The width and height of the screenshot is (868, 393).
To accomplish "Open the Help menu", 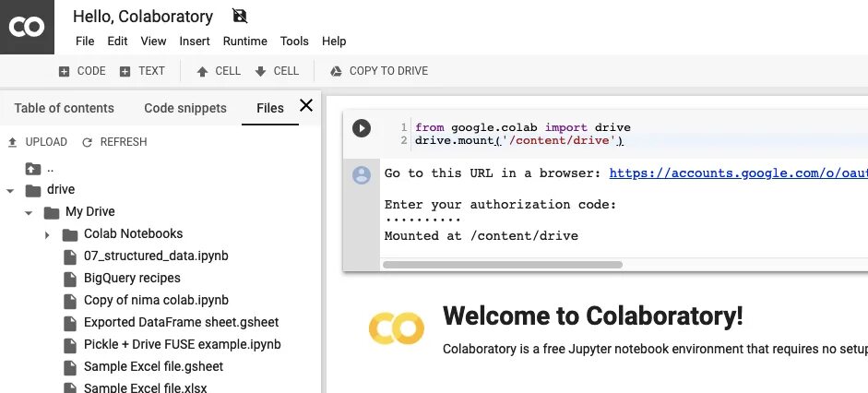I will tap(334, 41).
